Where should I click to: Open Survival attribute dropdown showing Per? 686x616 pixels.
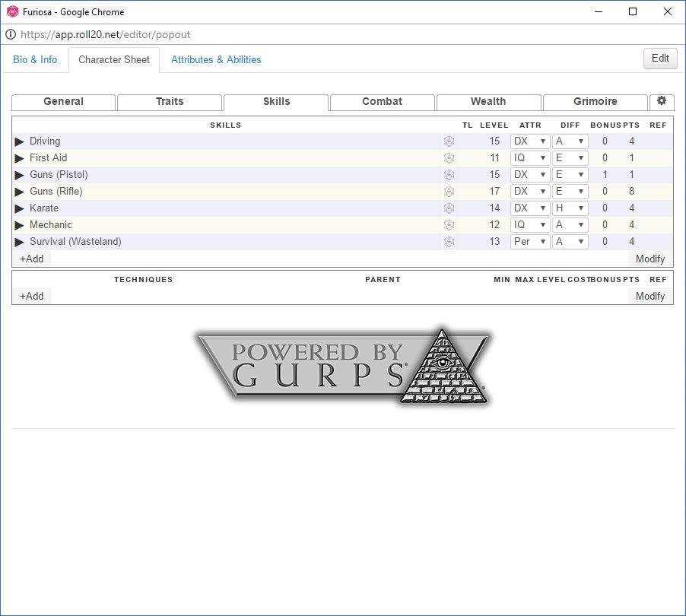[x=530, y=242]
